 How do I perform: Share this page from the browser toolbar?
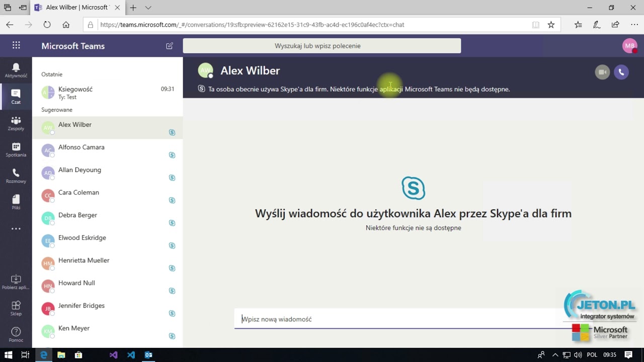[x=615, y=25]
